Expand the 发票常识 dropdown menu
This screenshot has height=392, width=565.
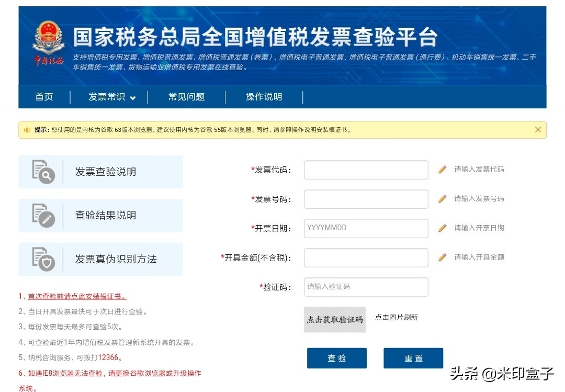tap(109, 97)
